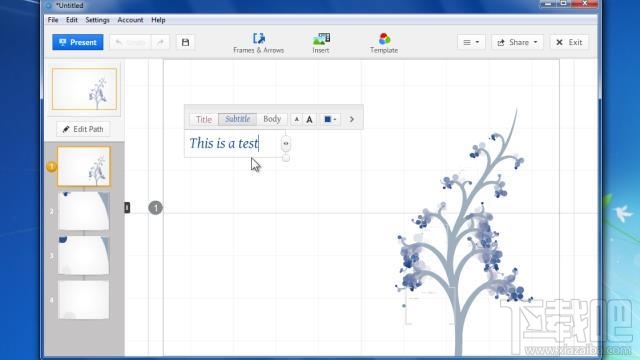Click the dark sidebar collapse handle
The image size is (640, 360).
click(127, 208)
